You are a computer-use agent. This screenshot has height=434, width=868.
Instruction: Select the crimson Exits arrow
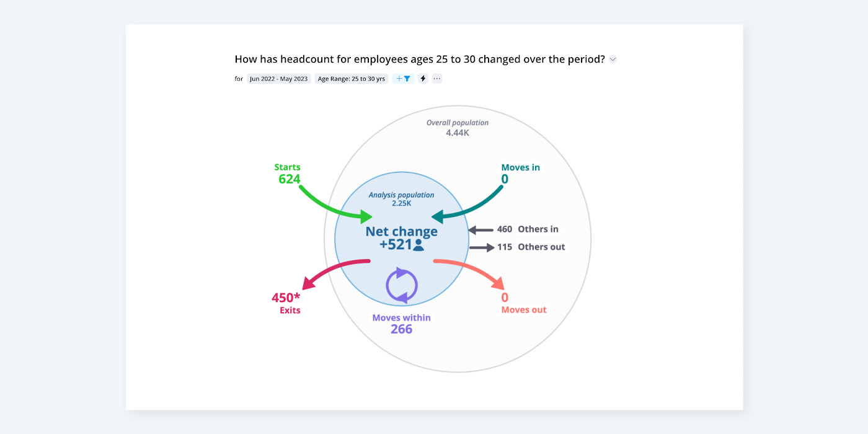point(335,273)
